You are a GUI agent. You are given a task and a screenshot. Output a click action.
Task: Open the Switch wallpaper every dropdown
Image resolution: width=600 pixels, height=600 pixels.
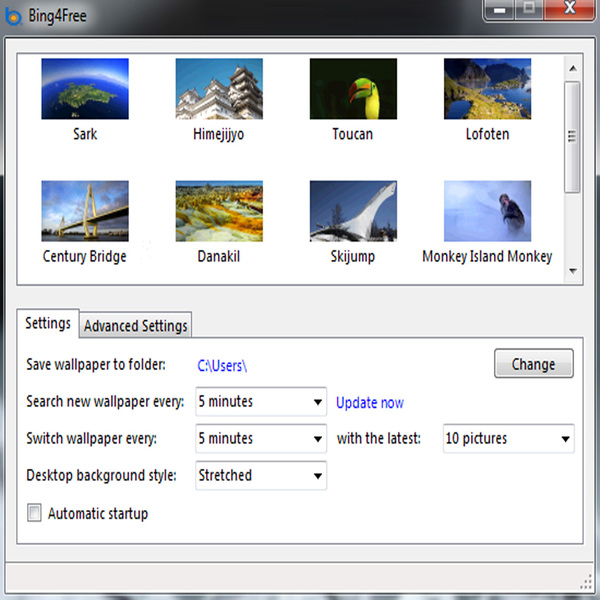click(x=261, y=439)
